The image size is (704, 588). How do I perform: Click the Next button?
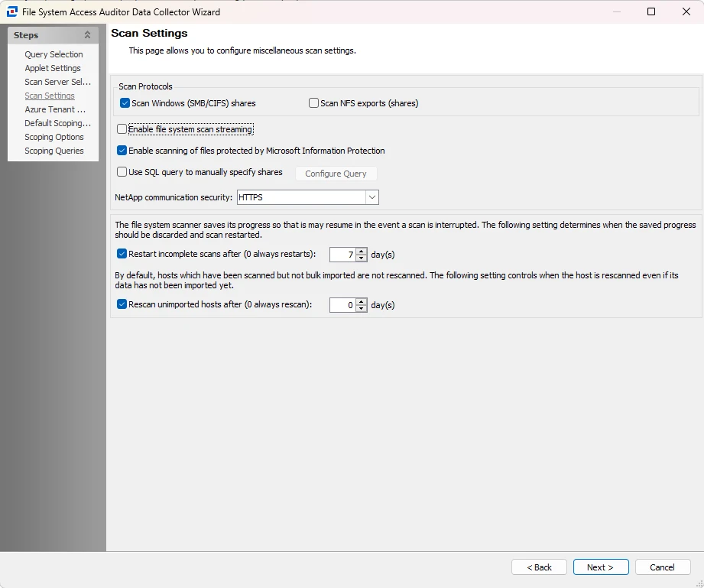click(x=601, y=567)
